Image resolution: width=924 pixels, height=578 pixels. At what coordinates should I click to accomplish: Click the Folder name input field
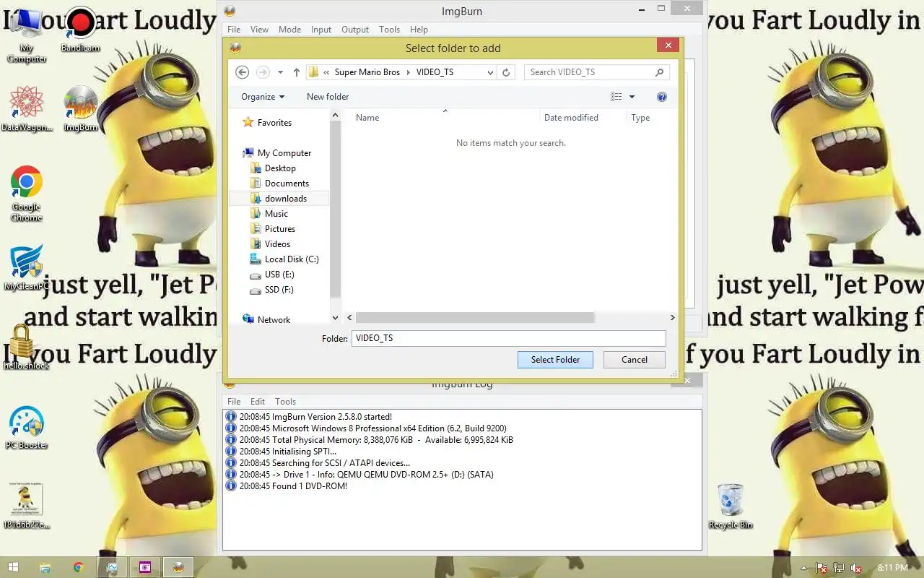point(508,338)
